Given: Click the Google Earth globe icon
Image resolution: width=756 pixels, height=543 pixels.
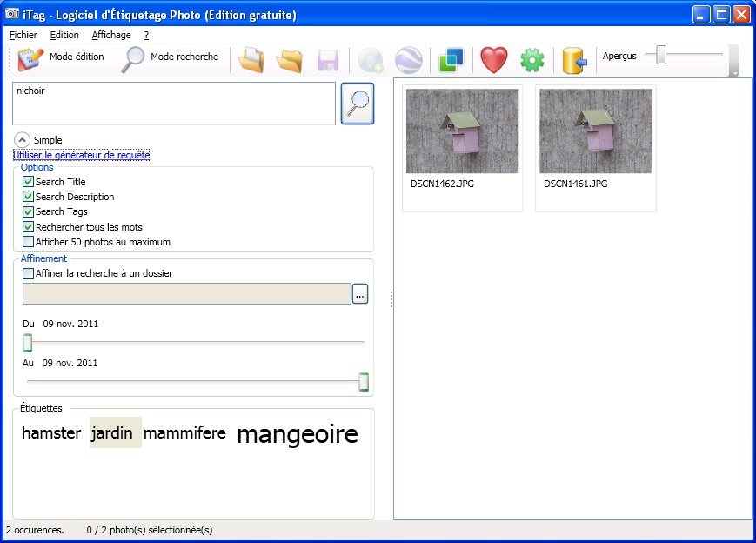Looking at the screenshot, I should click(408, 60).
